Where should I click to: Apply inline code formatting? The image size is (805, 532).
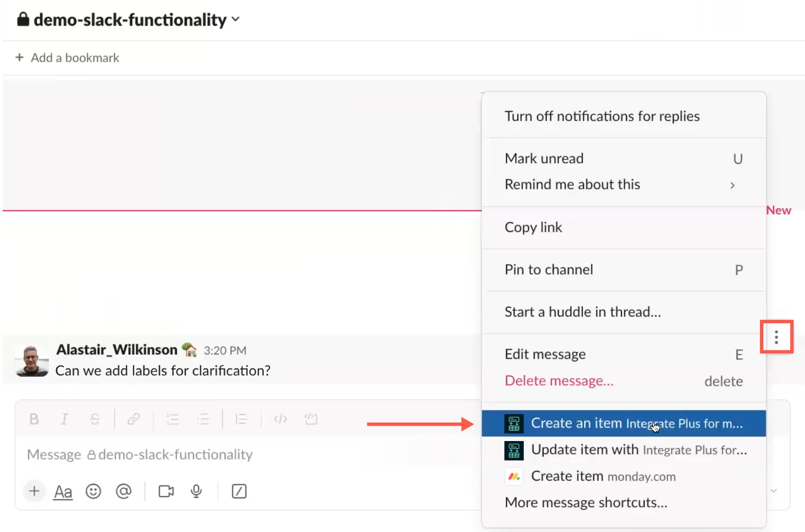[280, 419]
